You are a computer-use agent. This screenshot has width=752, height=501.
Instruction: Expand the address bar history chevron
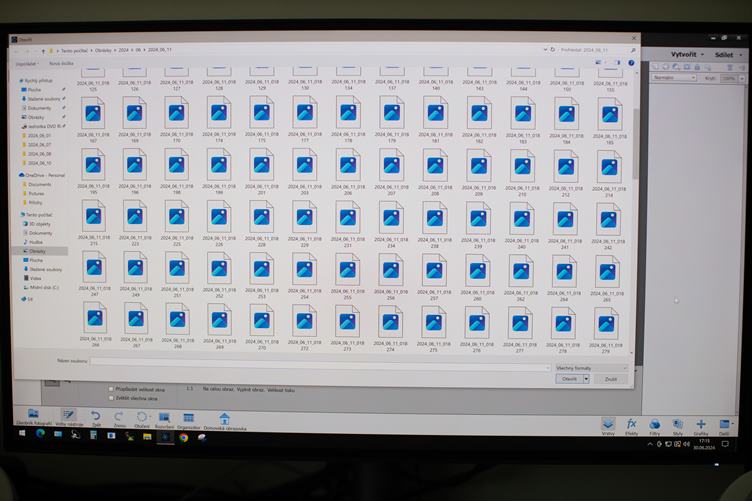(545, 49)
